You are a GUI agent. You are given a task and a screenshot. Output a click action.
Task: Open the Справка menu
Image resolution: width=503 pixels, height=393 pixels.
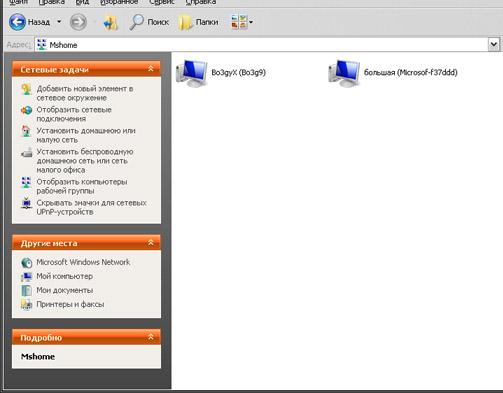coord(201,2)
